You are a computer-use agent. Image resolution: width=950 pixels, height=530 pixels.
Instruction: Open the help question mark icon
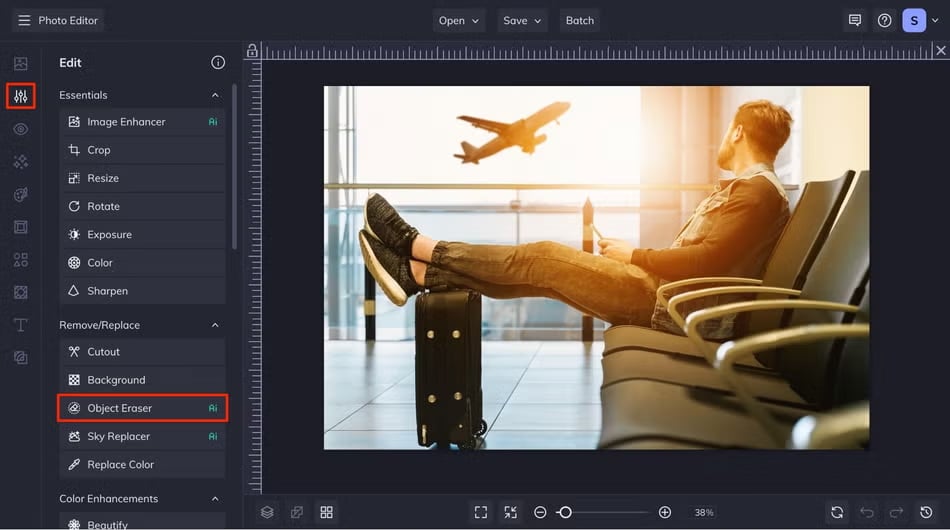pos(884,20)
